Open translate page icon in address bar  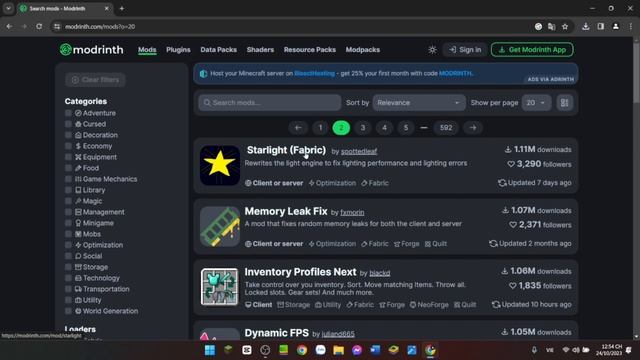[x=551, y=27]
